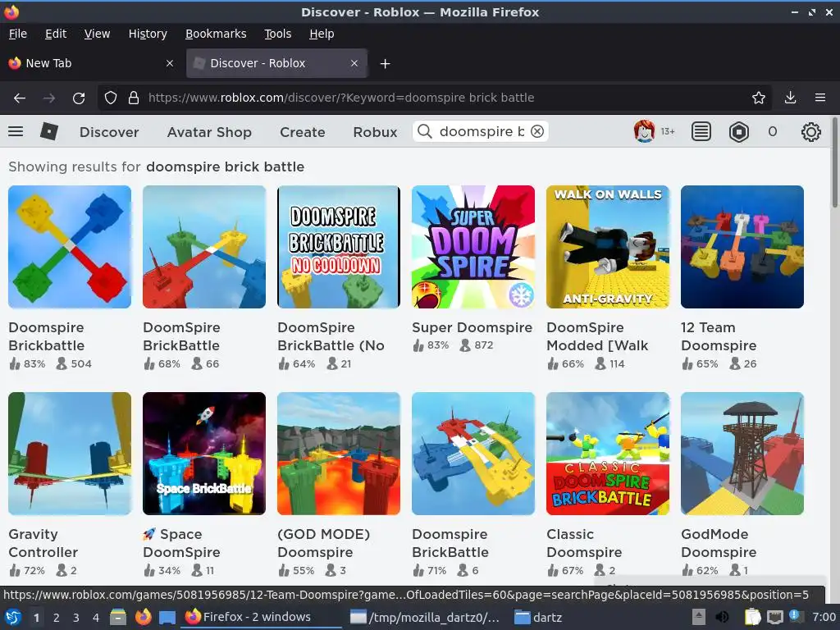Clear the Roblox search field text
This screenshot has width=840, height=630.
tap(537, 131)
